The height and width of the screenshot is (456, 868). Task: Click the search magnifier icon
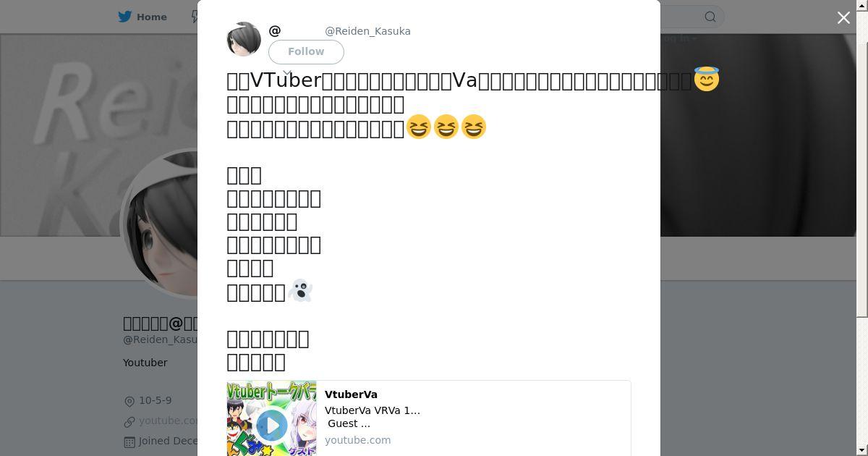click(710, 17)
